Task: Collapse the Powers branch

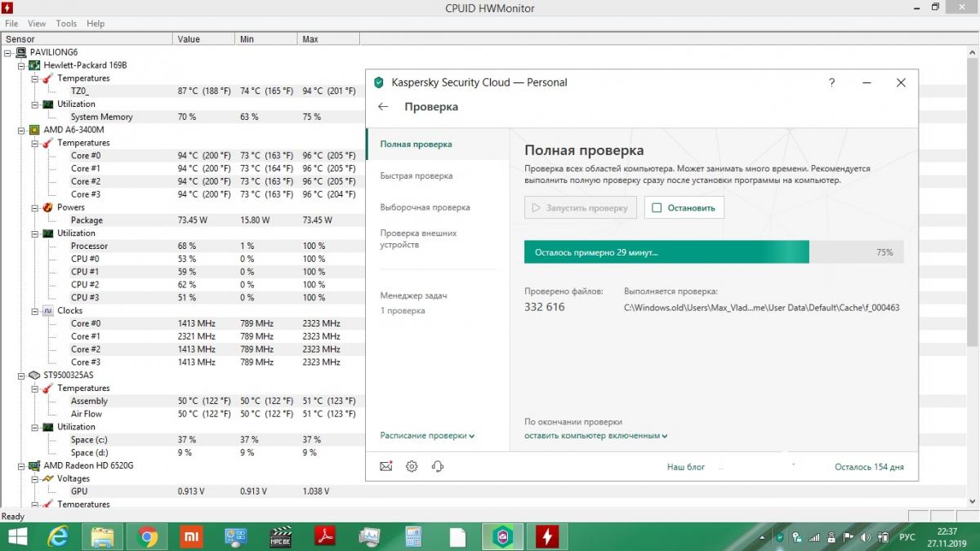Action: click(x=35, y=207)
